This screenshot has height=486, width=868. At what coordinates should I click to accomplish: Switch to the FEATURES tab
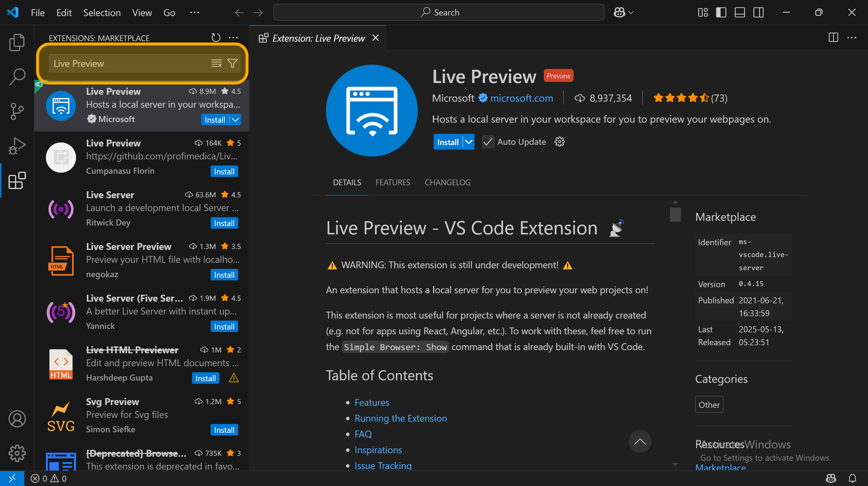(x=393, y=182)
